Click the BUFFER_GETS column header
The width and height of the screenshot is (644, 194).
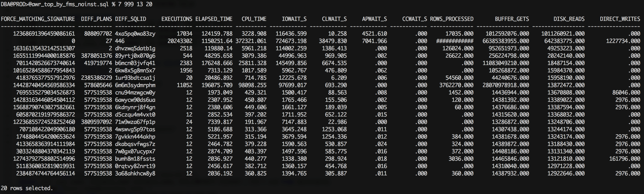512,19
